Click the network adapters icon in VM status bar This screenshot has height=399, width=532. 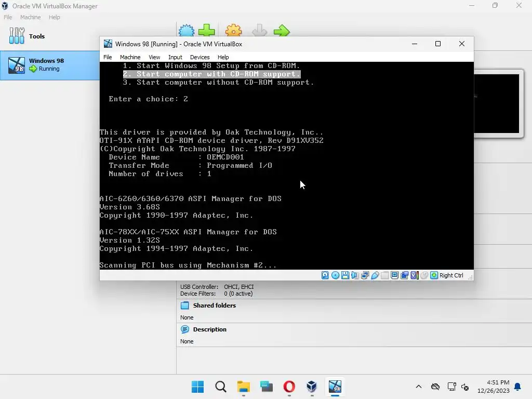click(365, 275)
